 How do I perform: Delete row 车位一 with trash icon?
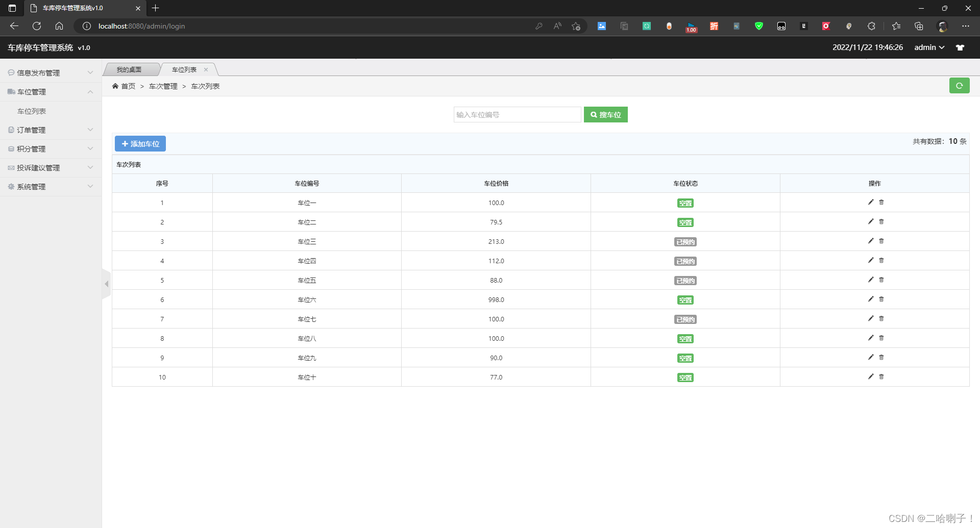click(x=881, y=202)
